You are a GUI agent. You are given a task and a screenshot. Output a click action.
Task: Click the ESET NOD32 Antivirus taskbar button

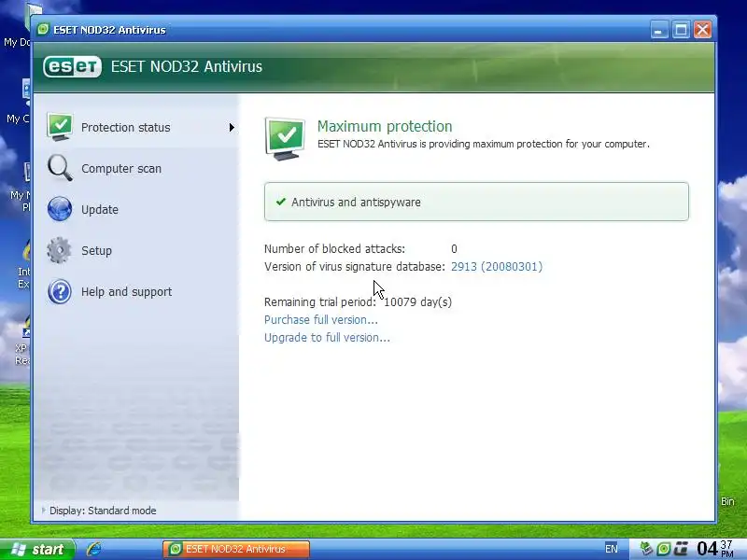(x=236, y=549)
